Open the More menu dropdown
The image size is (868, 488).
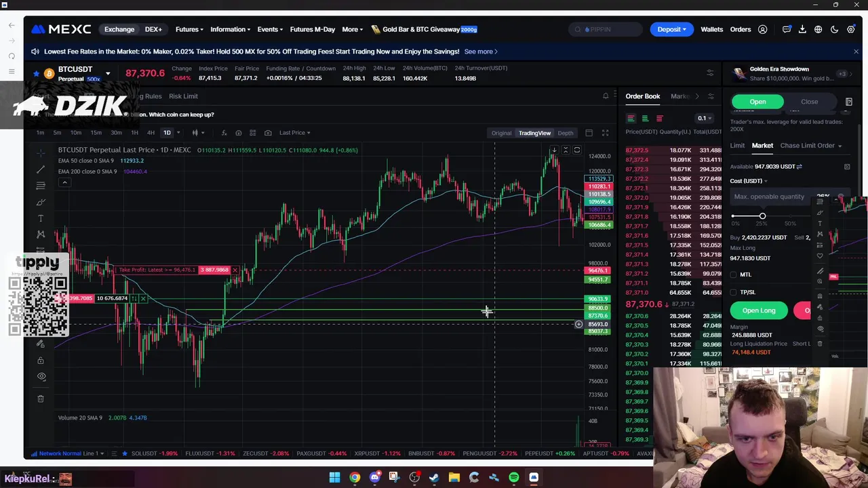tap(353, 29)
